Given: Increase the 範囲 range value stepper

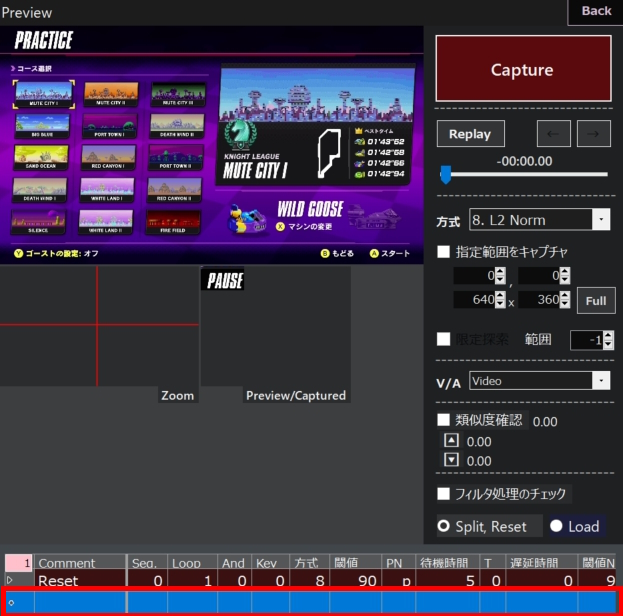Looking at the screenshot, I should point(608,336).
